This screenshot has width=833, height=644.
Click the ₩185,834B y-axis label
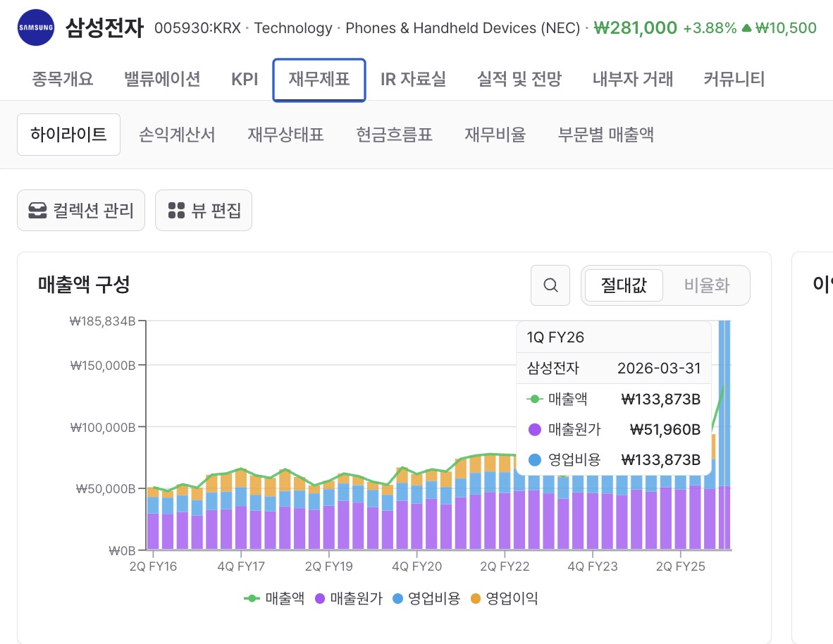point(102,321)
